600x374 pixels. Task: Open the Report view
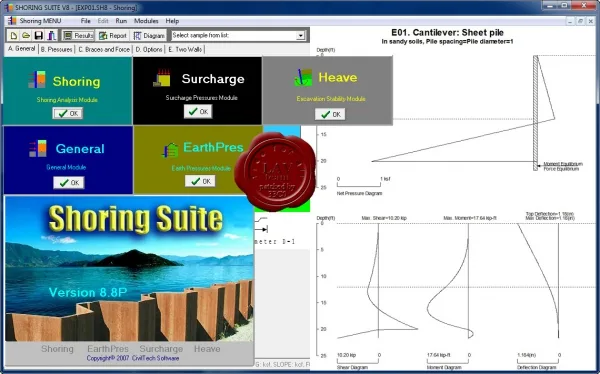tap(112, 36)
